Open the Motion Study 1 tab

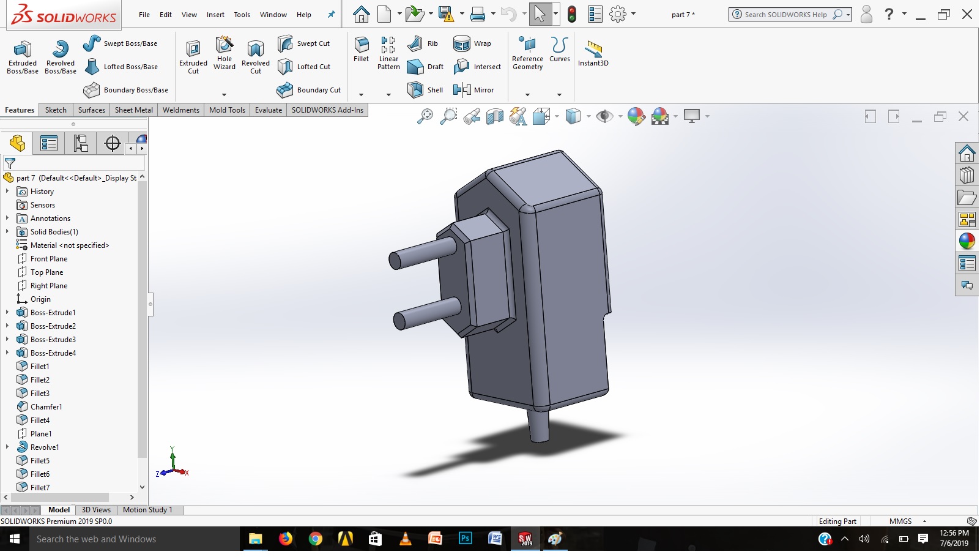pyautogui.click(x=147, y=510)
